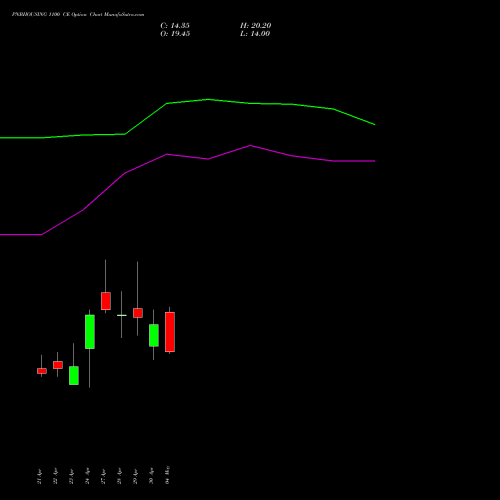
Task: Click the close value C: 14.35
Action: tap(175, 26)
